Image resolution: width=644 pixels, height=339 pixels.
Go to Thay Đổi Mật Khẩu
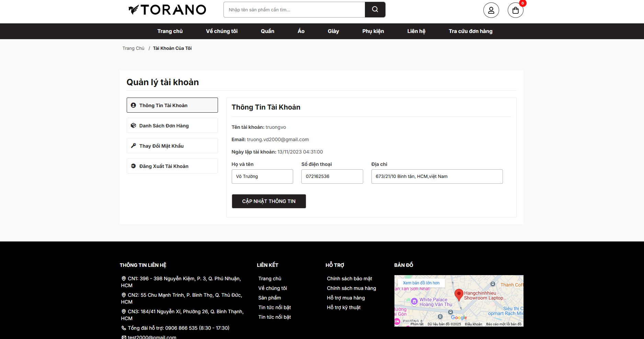172,146
